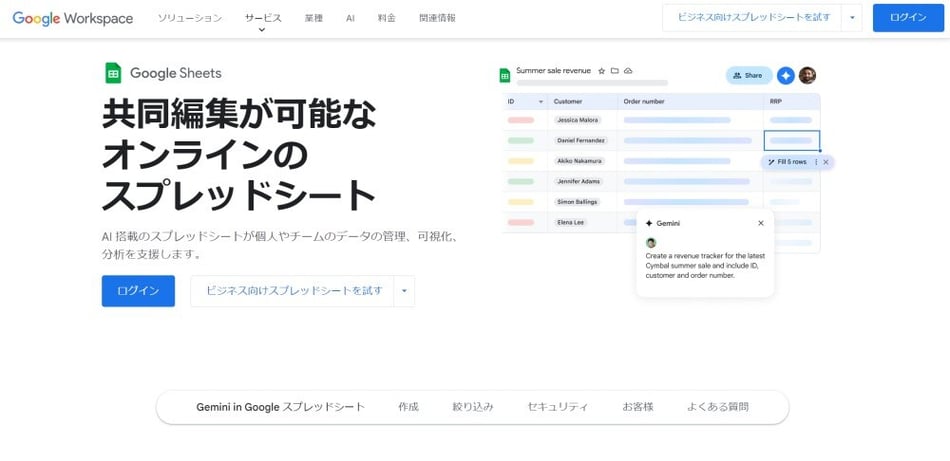950x461 pixels.
Task: Click the small avatar in the Gemini card
Action: point(651,243)
